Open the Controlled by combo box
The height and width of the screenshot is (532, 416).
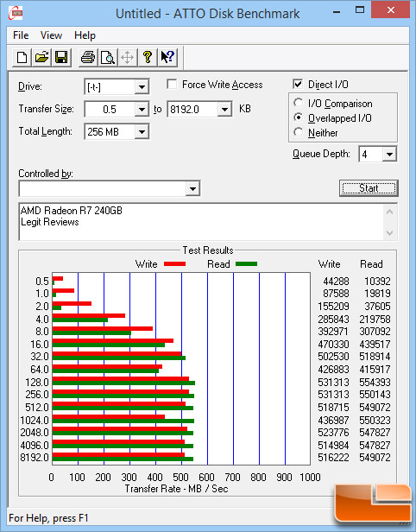click(110, 188)
